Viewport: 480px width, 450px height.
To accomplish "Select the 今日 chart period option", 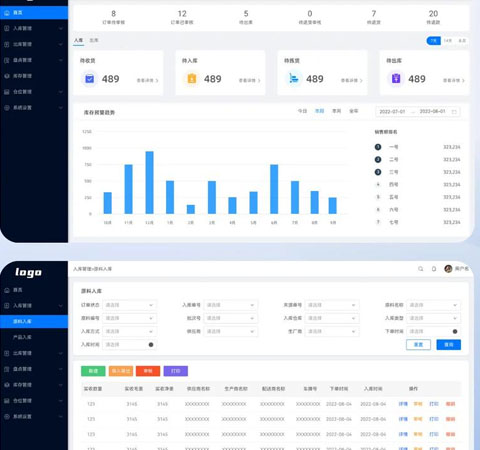I will (302, 111).
